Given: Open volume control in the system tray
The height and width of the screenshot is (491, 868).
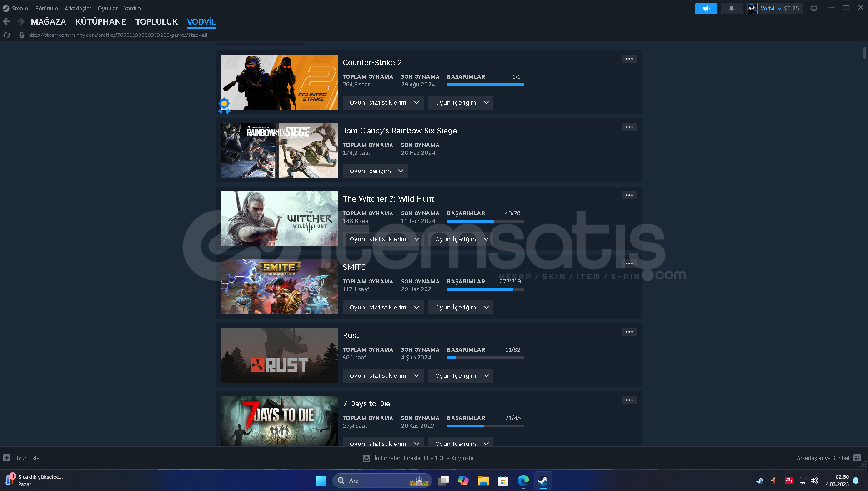Looking at the screenshot, I should pyautogui.click(x=814, y=481).
